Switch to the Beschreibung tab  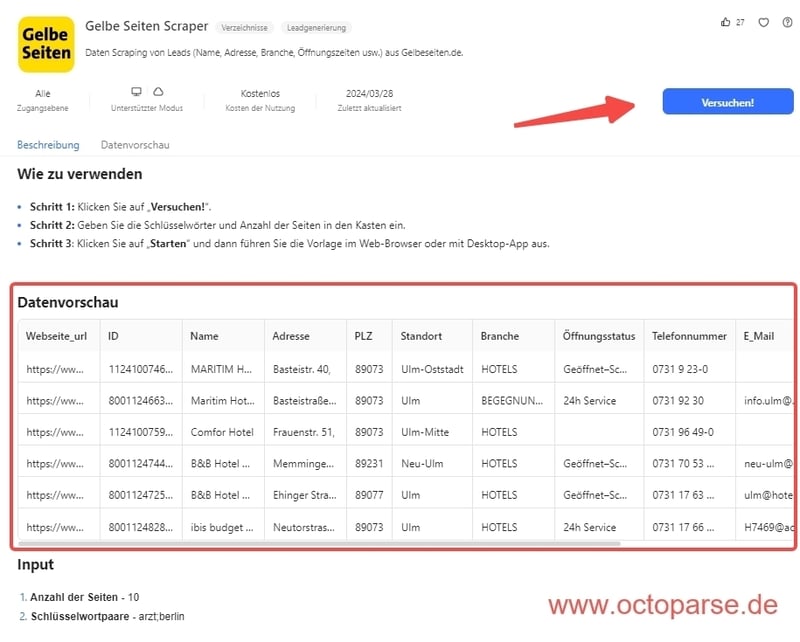48,145
